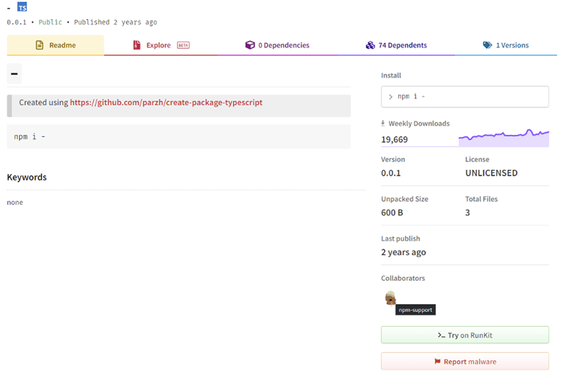Click the Report malware button
The image size is (562, 392).
point(465,361)
